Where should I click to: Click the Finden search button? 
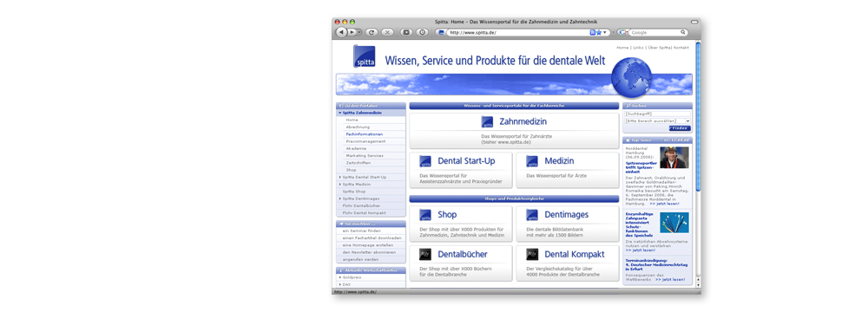pos(680,128)
